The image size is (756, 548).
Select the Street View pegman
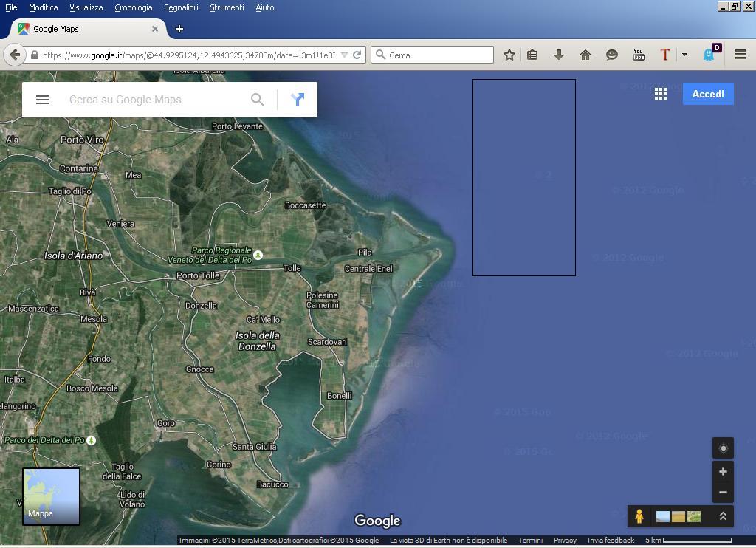coord(639,516)
